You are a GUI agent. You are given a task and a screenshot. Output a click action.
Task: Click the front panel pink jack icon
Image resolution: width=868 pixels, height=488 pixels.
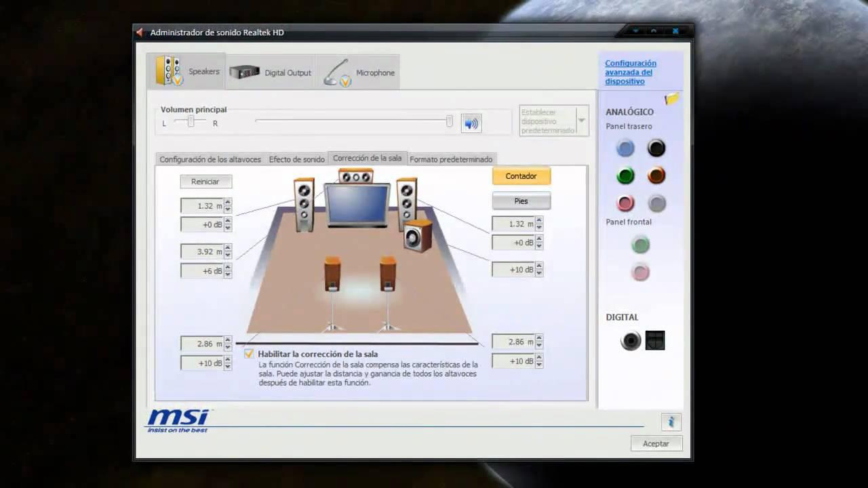pos(640,272)
